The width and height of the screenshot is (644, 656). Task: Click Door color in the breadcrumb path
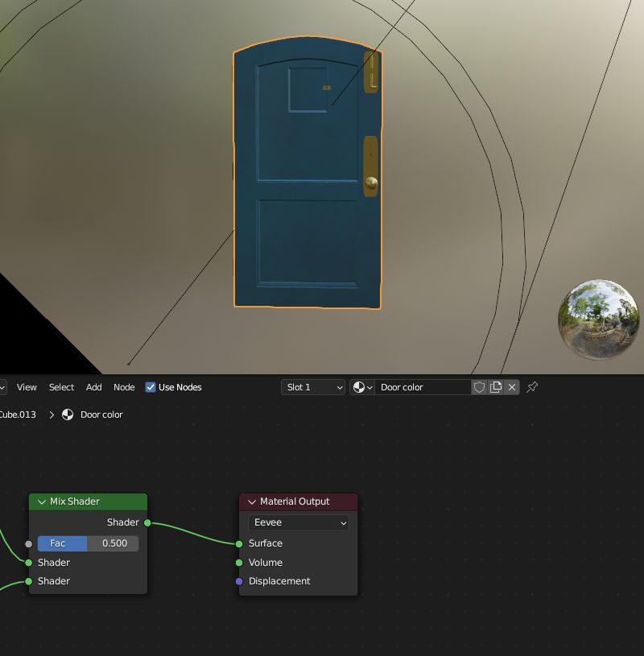[x=101, y=415]
